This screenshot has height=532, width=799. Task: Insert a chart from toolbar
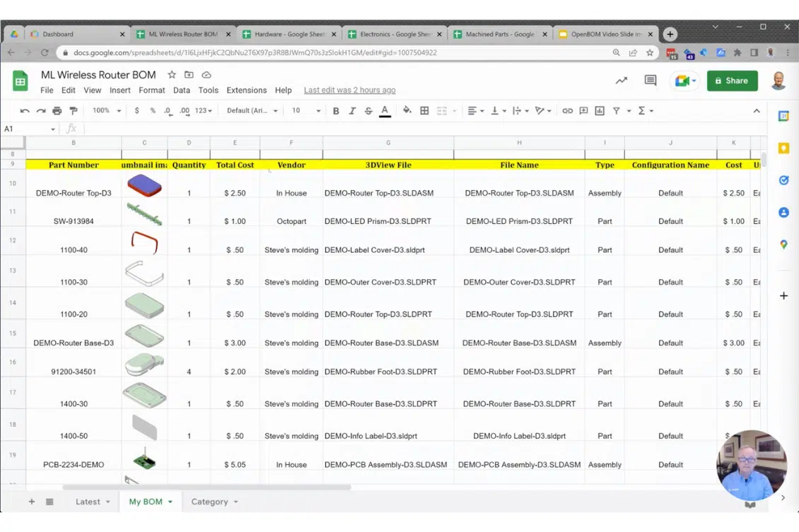click(600, 110)
